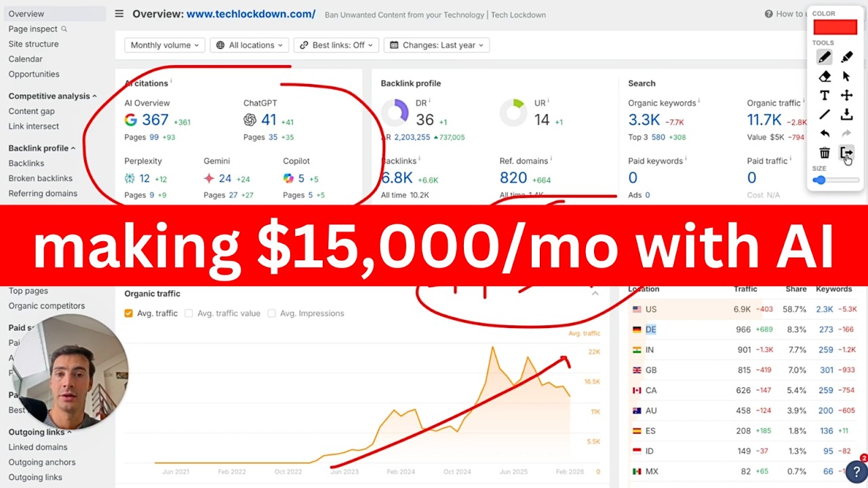Open the 3.3K Organic keywords link

pos(644,120)
